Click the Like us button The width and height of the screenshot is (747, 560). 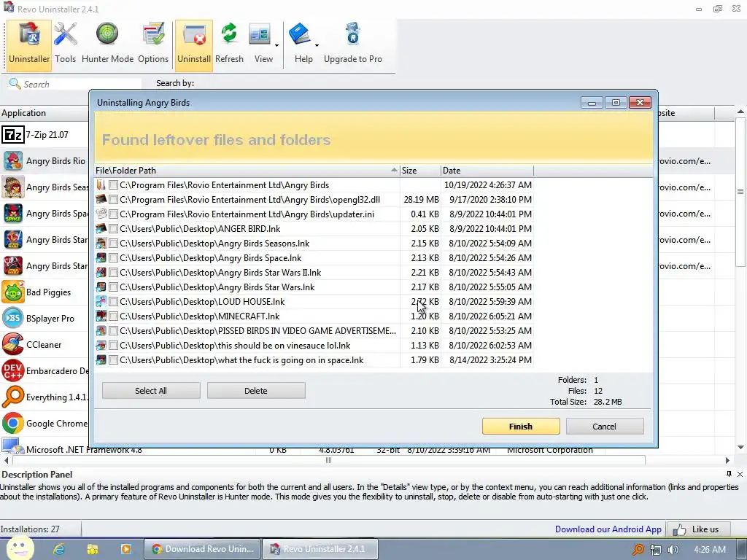(x=698, y=529)
